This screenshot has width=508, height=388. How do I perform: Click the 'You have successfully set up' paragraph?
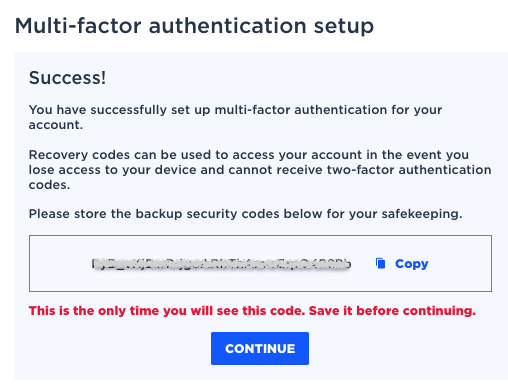click(235, 117)
